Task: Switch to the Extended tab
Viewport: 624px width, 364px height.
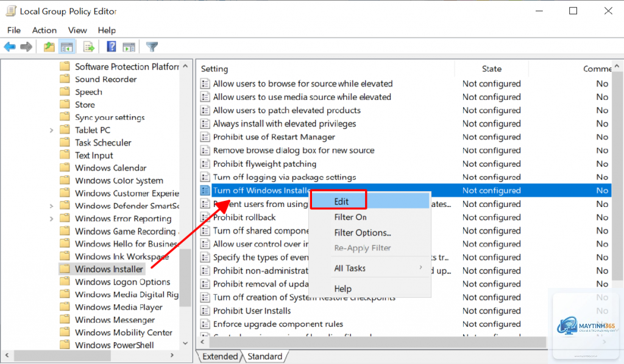Action: tap(219, 357)
